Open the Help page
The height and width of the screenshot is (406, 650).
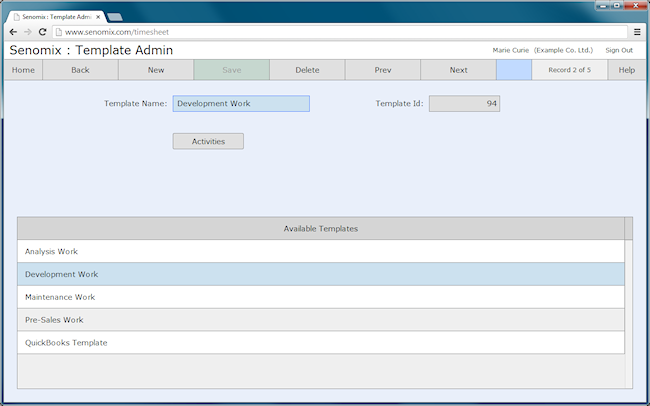(x=627, y=70)
